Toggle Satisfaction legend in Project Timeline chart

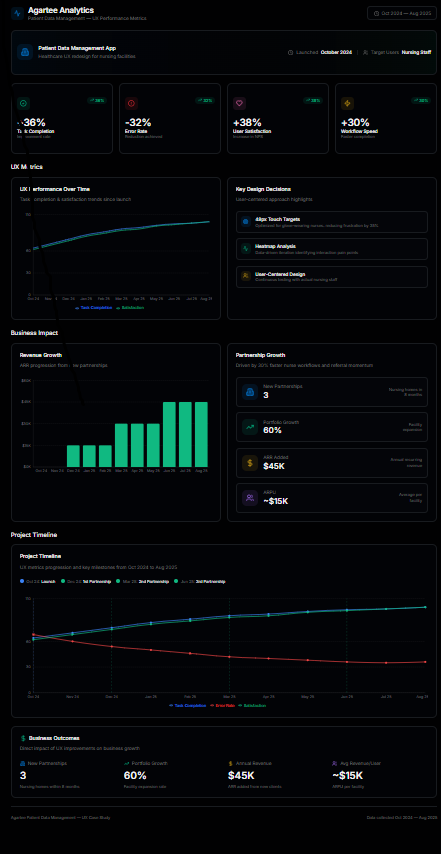252,705
